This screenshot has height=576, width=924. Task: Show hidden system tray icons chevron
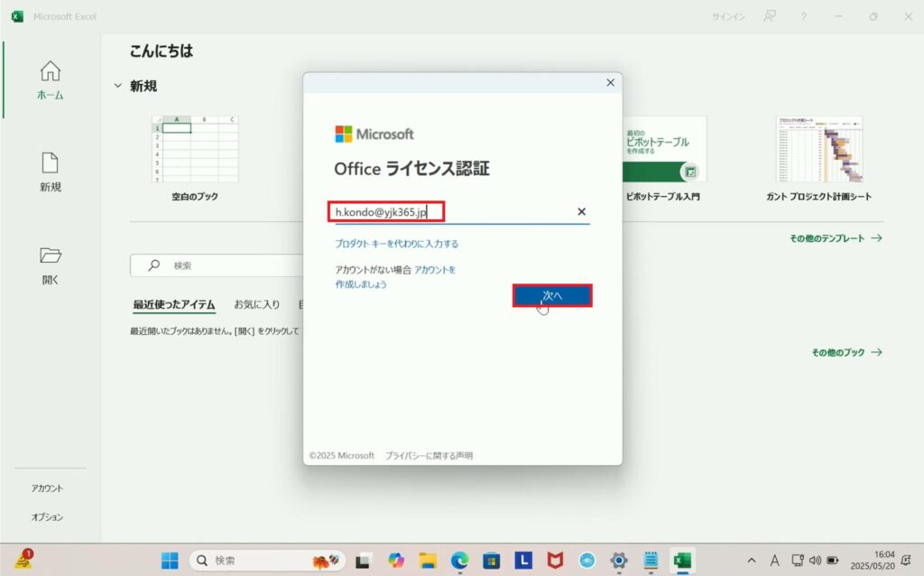tap(752, 560)
